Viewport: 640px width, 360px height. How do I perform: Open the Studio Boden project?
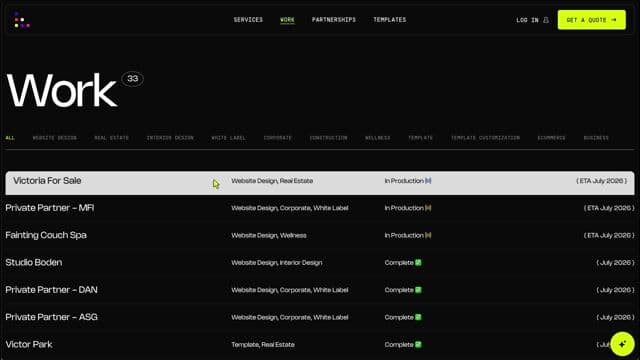pos(34,262)
